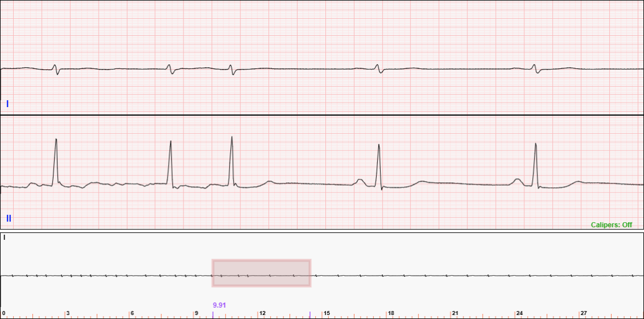This screenshot has height=319, width=644.
Task: Jump to the 21 second timeline tick
Action: (x=455, y=313)
